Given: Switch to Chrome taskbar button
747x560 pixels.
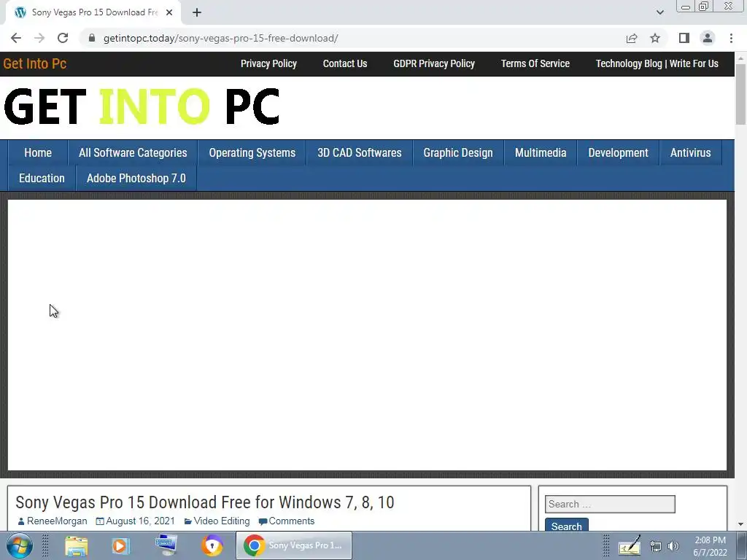Looking at the screenshot, I should tap(294, 545).
